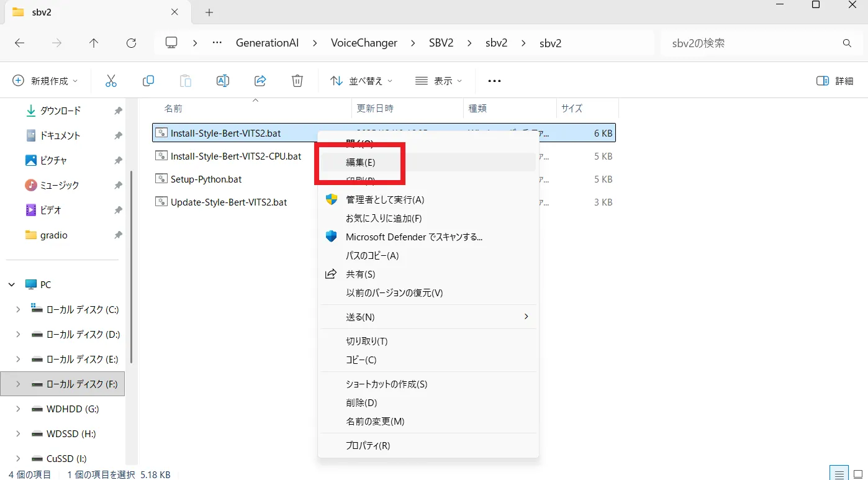Open the three-dot See more menu
Screen dimensions: 868x480
coord(494,81)
